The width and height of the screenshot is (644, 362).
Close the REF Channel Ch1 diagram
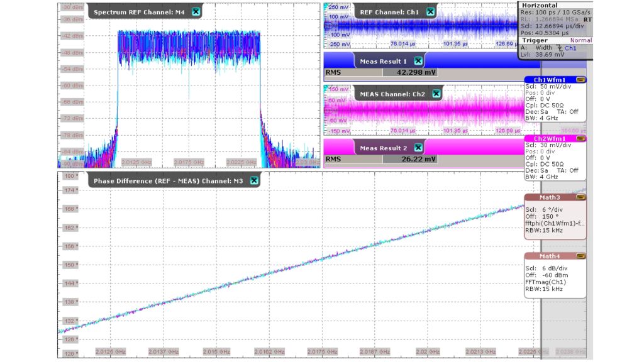(430, 12)
